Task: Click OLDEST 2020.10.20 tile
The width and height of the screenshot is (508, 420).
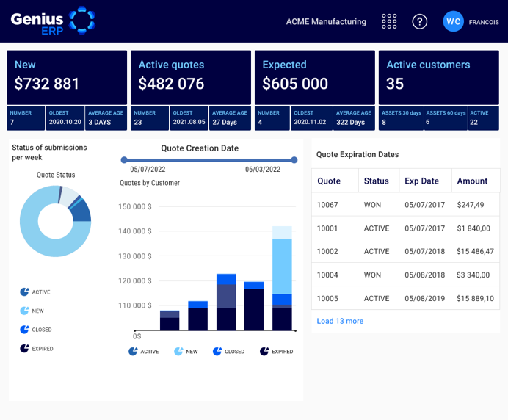Action: pyautogui.click(x=65, y=118)
